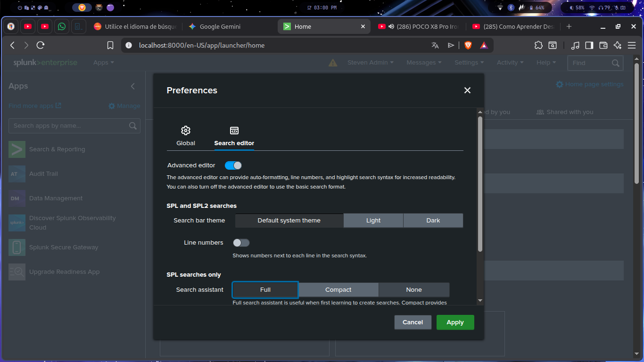Open the browser extensions puzzle icon
Screen dimensions: 644x362
click(538, 45)
